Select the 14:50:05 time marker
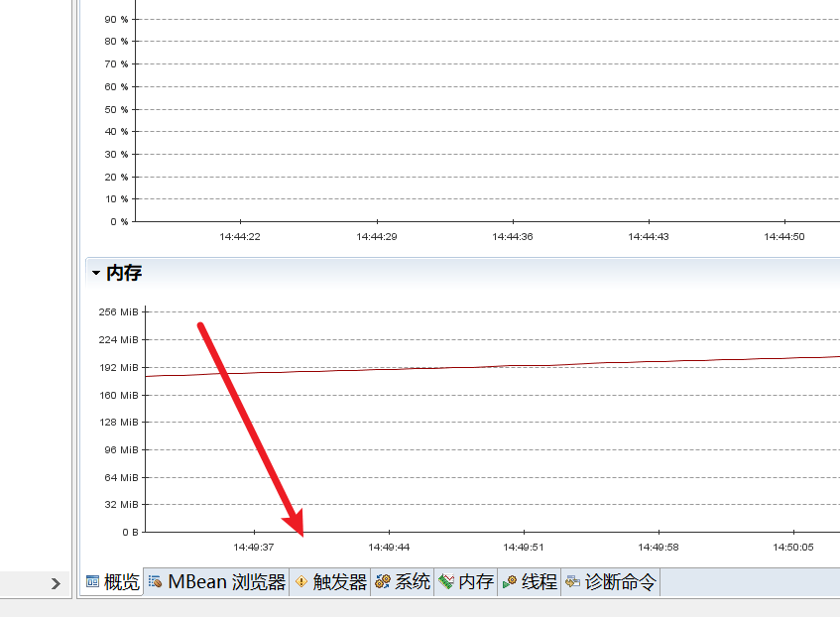This screenshot has height=617, width=840. click(793, 547)
